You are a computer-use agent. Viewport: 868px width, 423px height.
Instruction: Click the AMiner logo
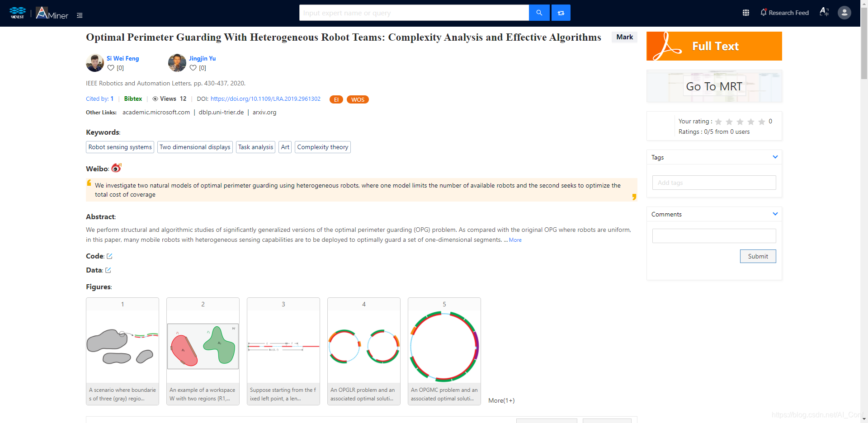52,13
